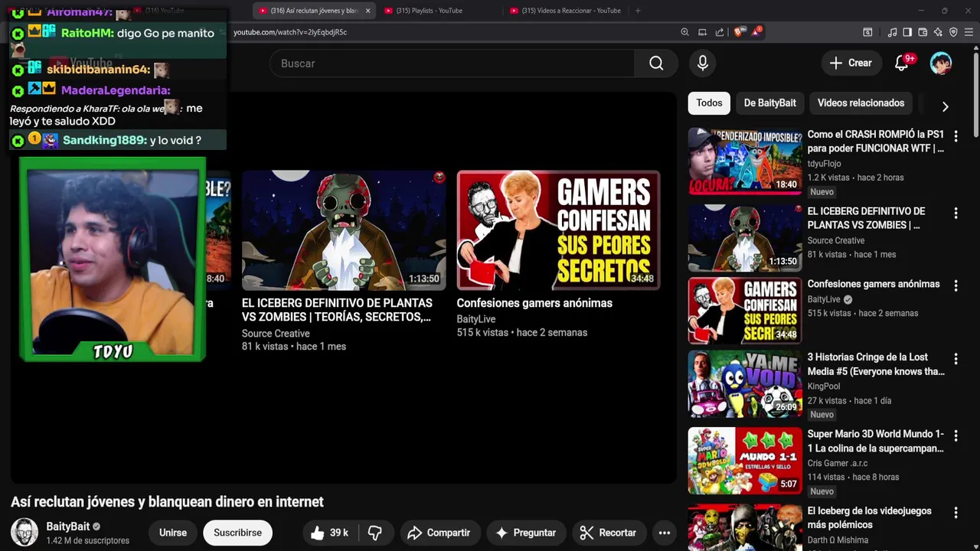Open options for 'Super Mario 3D World' video

[x=955, y=435]
